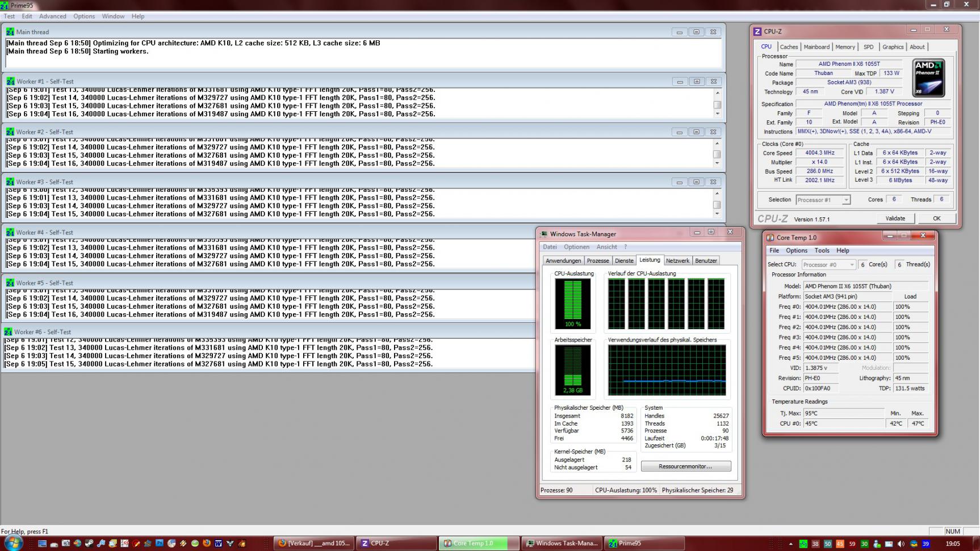Click the Core Temp icon in its title bar
The width and height of the screenshot is (980, 551).
coord(770,237)
